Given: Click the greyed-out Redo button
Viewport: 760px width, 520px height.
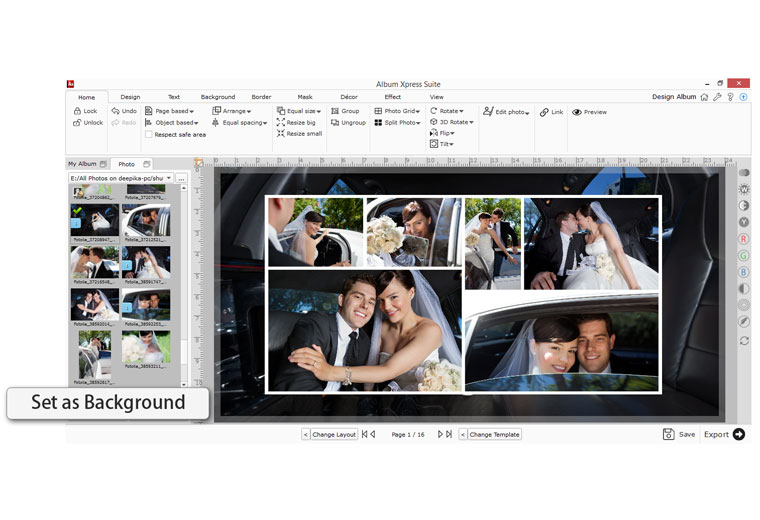Looking at the screenshot, I should 124,123.
